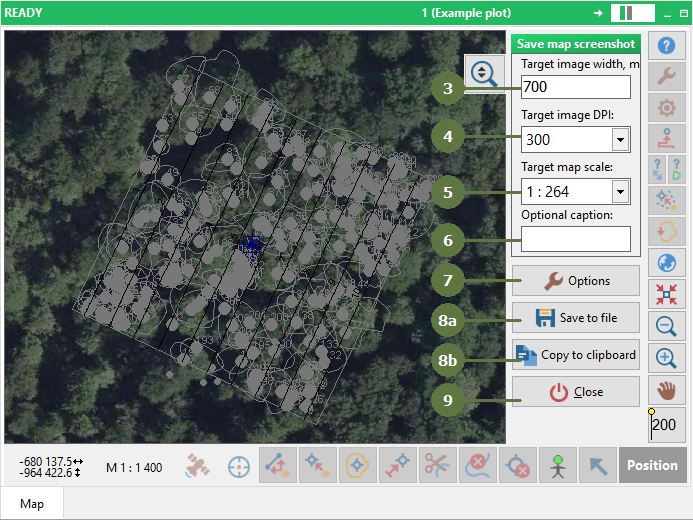Click the Copy to clipboard button

pyautogui.click(x=575, y=355)
